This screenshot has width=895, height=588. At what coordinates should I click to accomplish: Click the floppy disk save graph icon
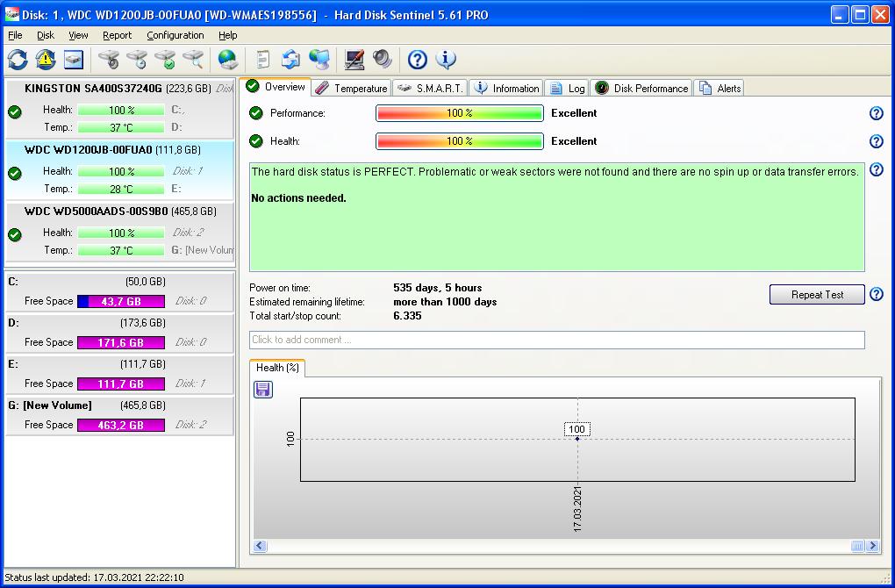click(263, 390)
